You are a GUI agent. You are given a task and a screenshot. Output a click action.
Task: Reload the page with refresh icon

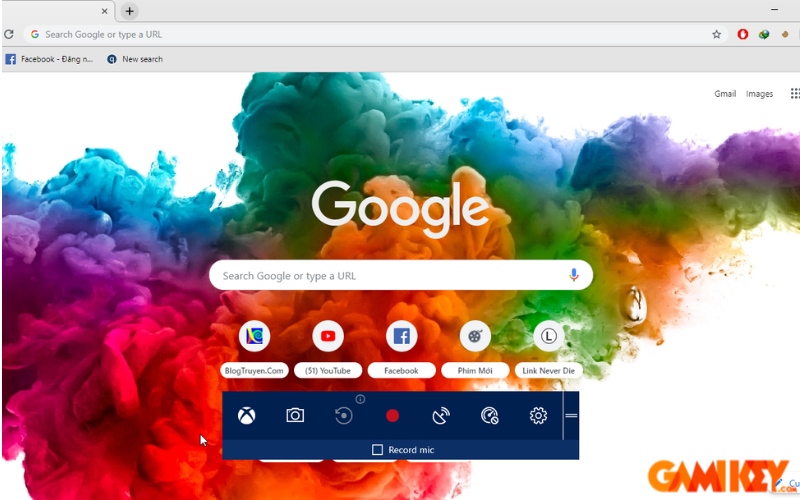pyautogui.click(x=9, y=34)
